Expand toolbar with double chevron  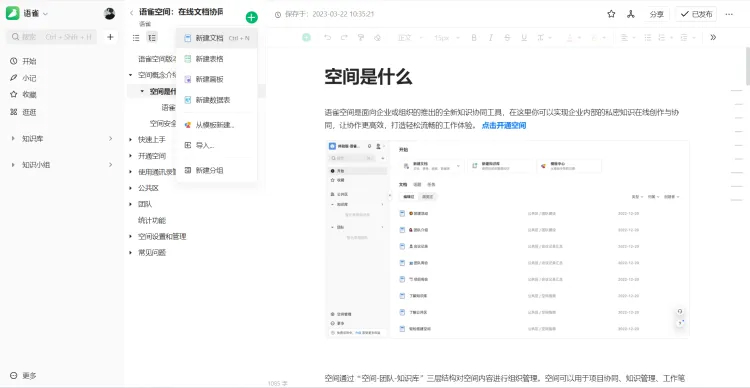tap(713, 37)
